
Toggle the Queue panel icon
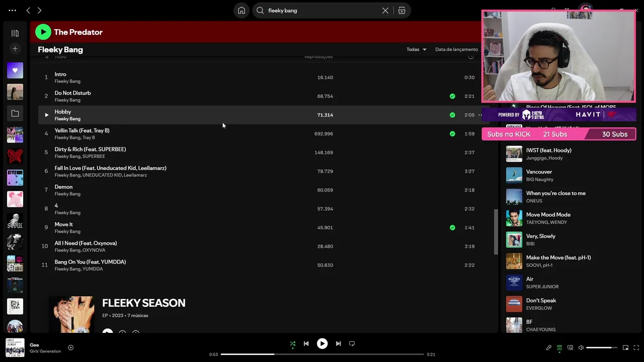[559, 347]
